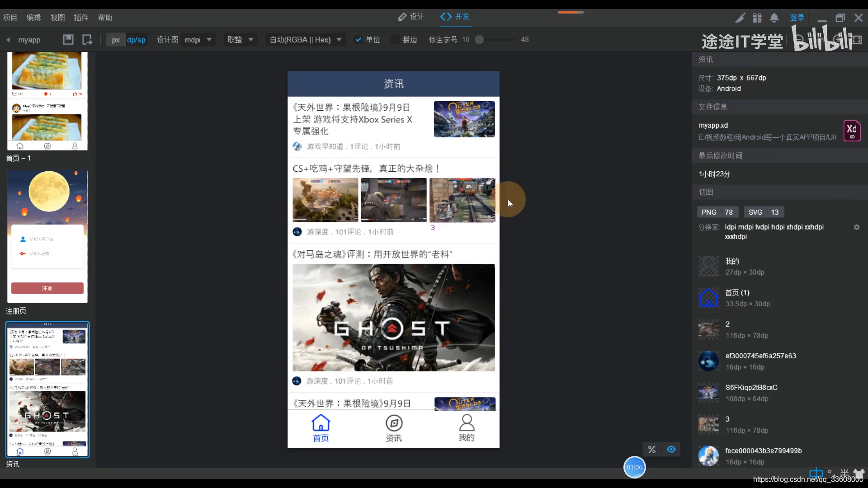This screenshot has width=868, height=488.
Task: Click the home icon in the mockup tab bar
Action: [321, 423]
